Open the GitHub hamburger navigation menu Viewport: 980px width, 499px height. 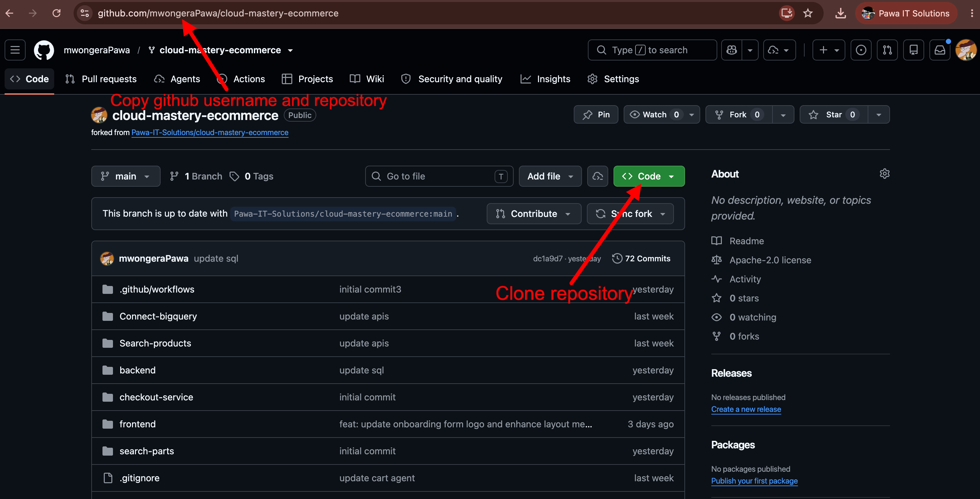pyautogui.click(x=15, y=50)
